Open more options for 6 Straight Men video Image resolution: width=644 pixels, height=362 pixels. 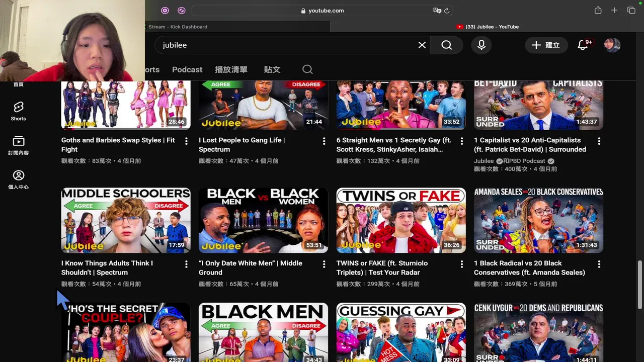(x=461, y=141)
